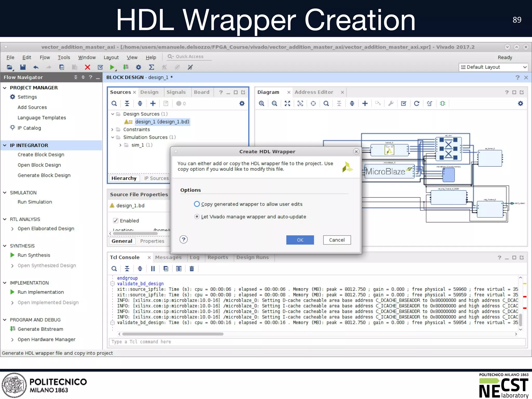532x399 pixels.
Task: Click Run Implementation in Flow Navigator
Action: pyautogui.click(x=41, y=292)
